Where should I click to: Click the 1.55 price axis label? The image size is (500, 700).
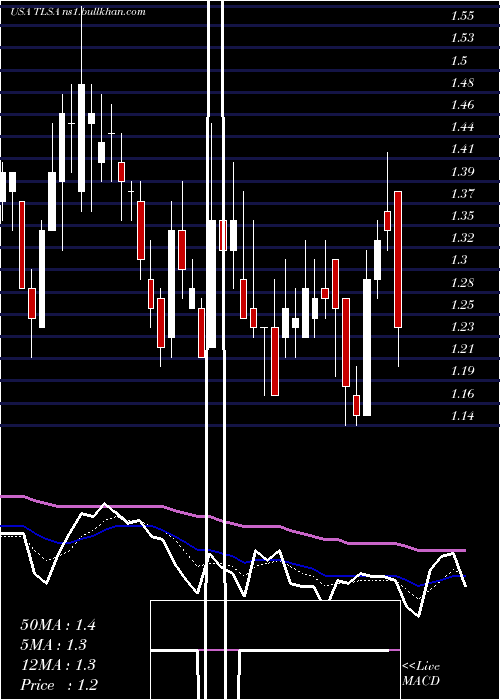(x=462, y=16)
